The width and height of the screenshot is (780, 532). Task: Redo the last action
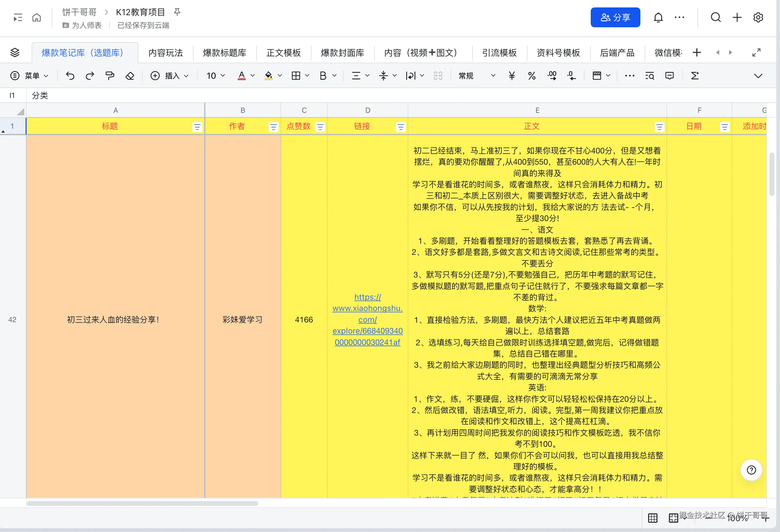pos(90,76)
